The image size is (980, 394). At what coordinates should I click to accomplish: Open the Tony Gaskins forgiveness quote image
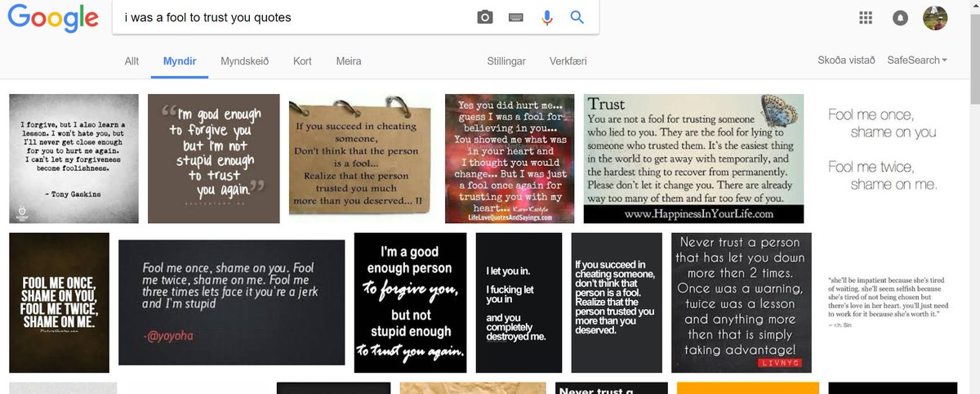(x=74, y=159)
